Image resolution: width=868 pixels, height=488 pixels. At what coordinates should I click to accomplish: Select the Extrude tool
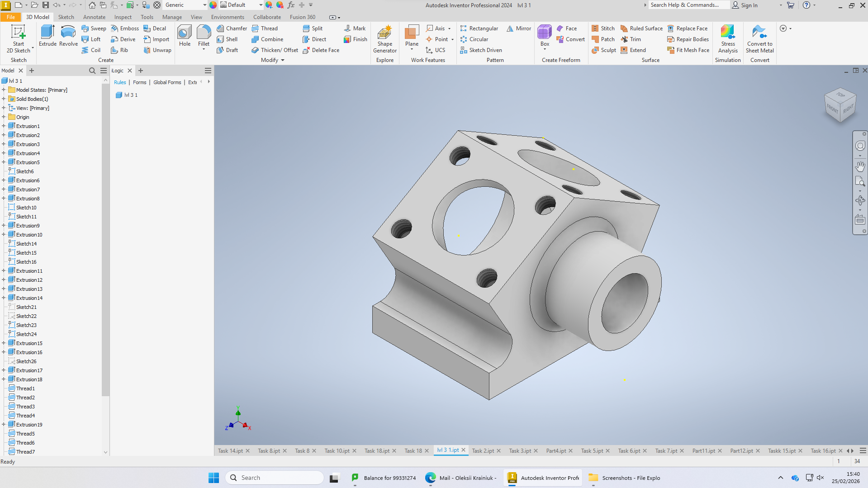pos(47,36)
